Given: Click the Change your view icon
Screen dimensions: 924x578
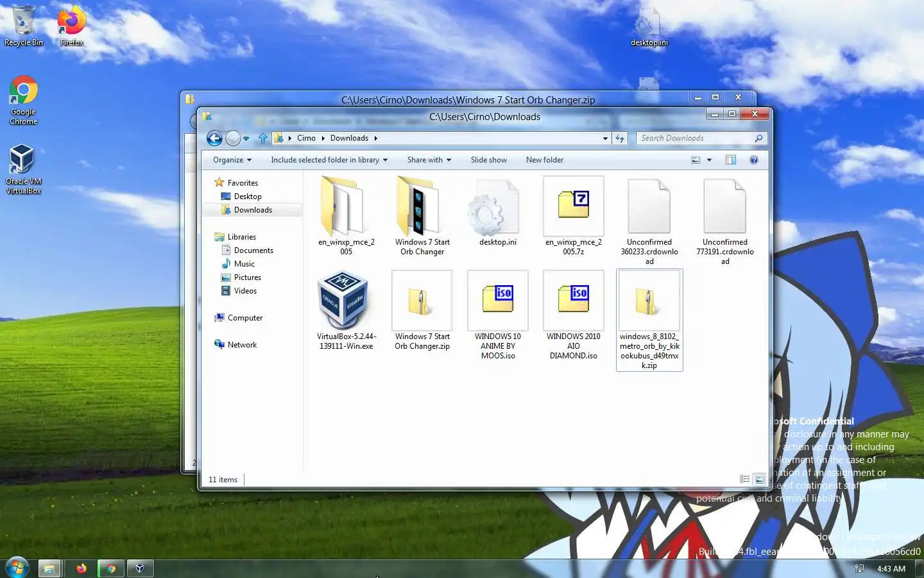Looking at the screenshot, I should tap(696, 160).
